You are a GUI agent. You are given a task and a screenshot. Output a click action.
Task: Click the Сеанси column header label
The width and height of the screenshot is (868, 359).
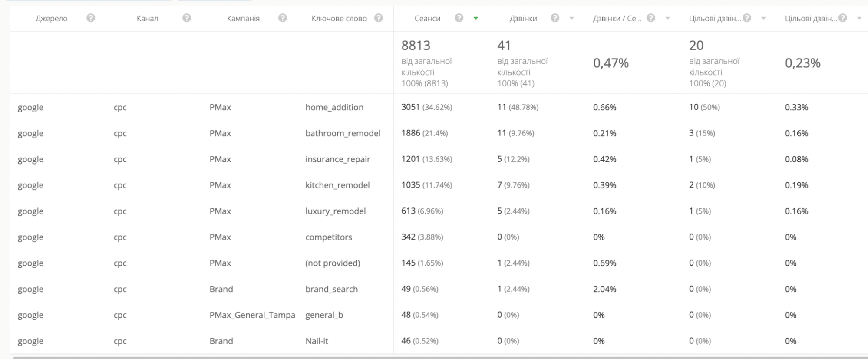click(x=427, y=19)
